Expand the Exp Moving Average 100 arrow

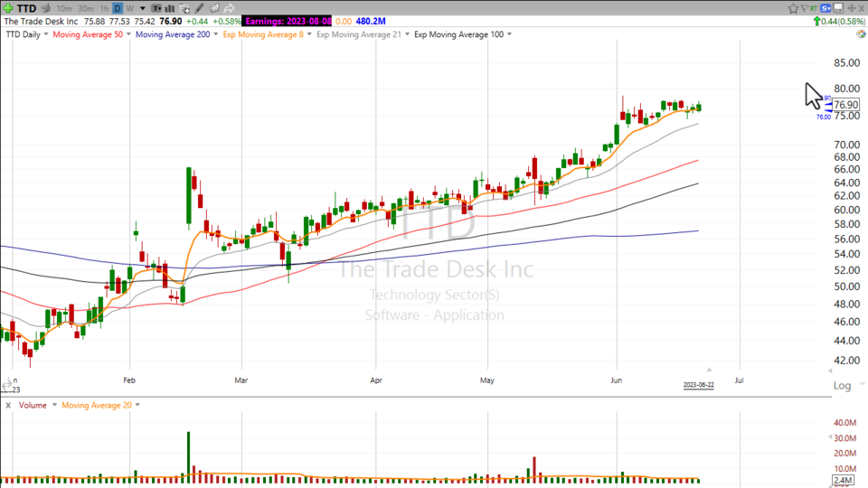tap(509, 34)
